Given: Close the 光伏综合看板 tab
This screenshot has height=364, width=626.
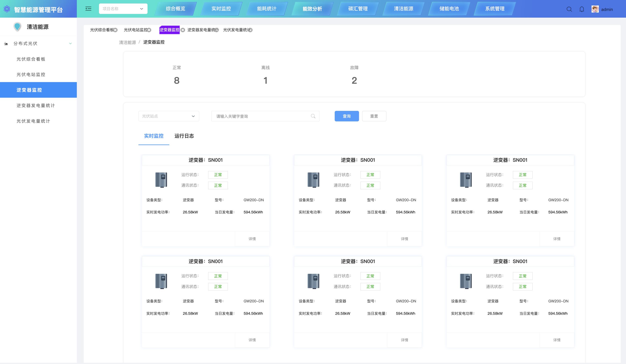Looking at the screenshot, I should pos(116,30).
